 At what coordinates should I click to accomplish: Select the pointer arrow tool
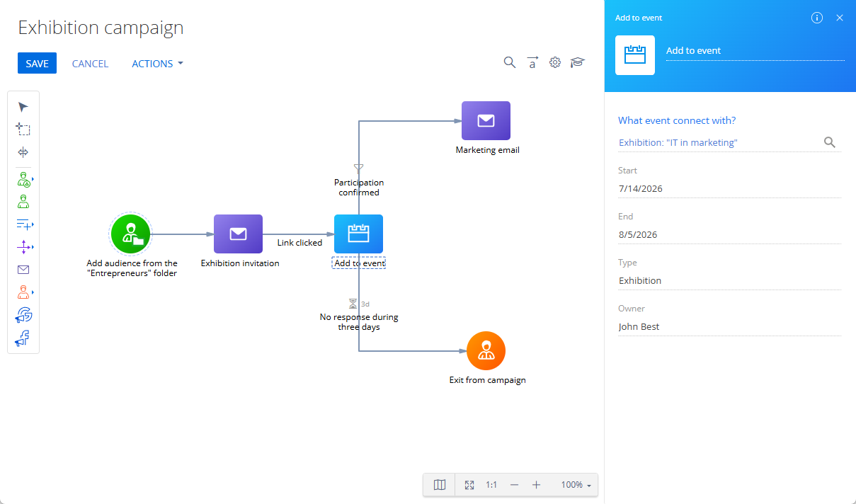click(x=23, y=107)
